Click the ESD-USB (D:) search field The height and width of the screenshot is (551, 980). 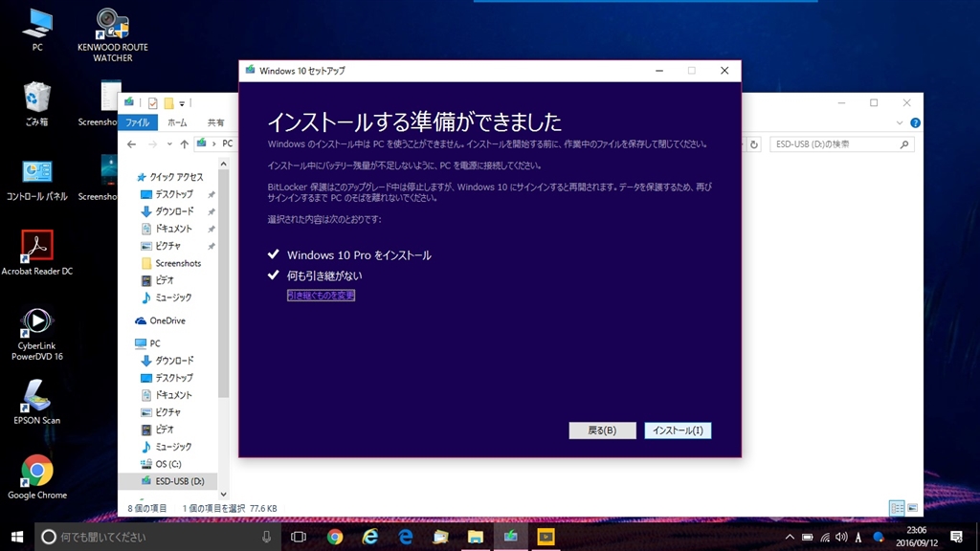(841, 144)
